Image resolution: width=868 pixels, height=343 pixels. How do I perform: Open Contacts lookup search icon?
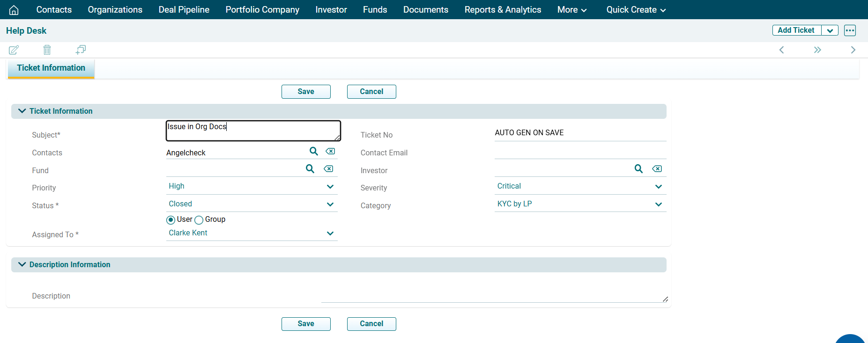coord(314,151)
